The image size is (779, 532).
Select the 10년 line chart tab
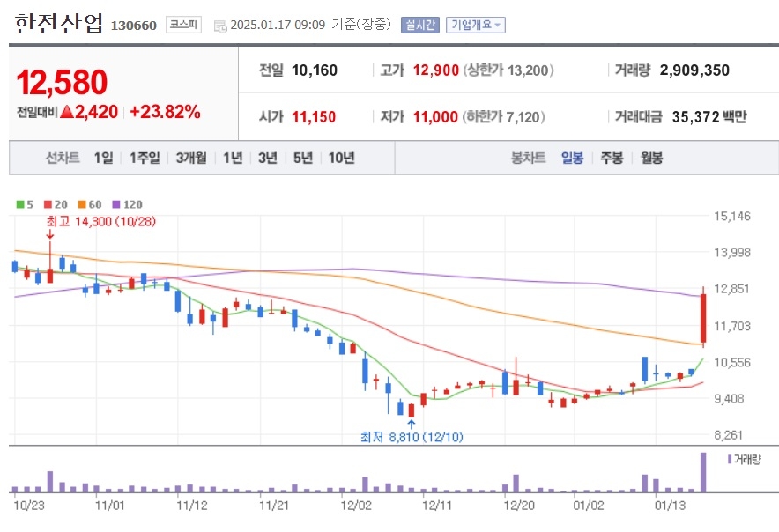click(341, 158)
